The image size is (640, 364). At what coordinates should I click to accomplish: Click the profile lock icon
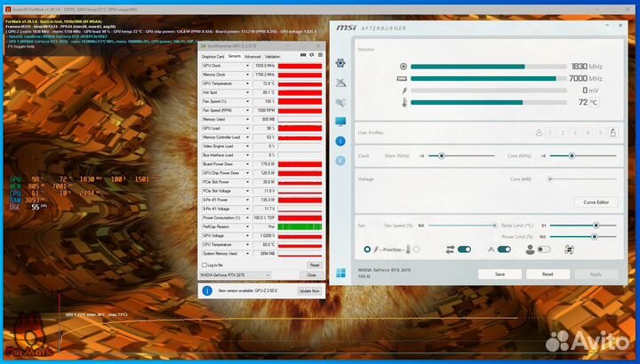(x=612, y=132)
